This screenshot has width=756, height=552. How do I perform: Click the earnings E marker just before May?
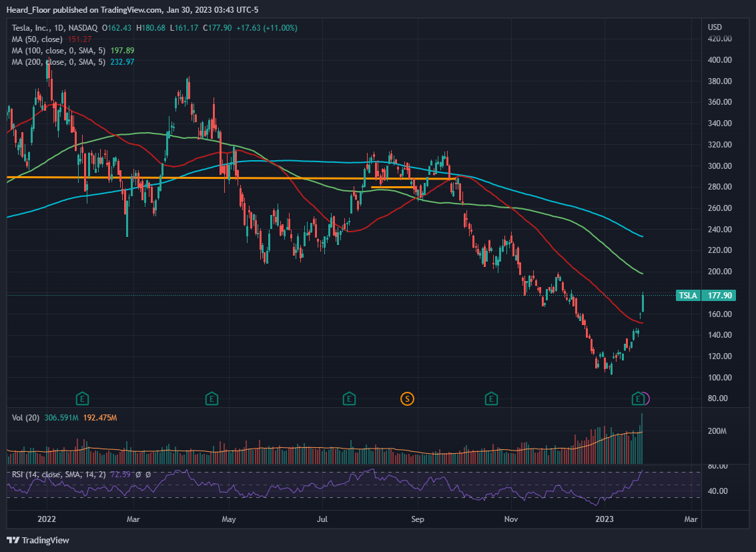(x=212, y=398)
